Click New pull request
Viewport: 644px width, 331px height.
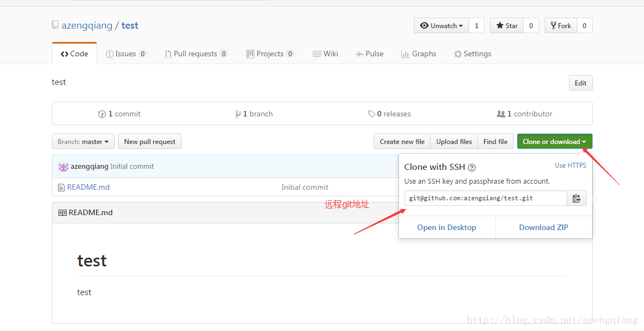150,142
